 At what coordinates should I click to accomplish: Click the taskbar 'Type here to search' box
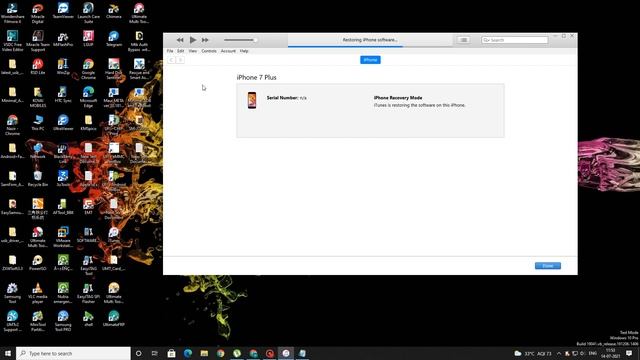(x=73, y=353)
